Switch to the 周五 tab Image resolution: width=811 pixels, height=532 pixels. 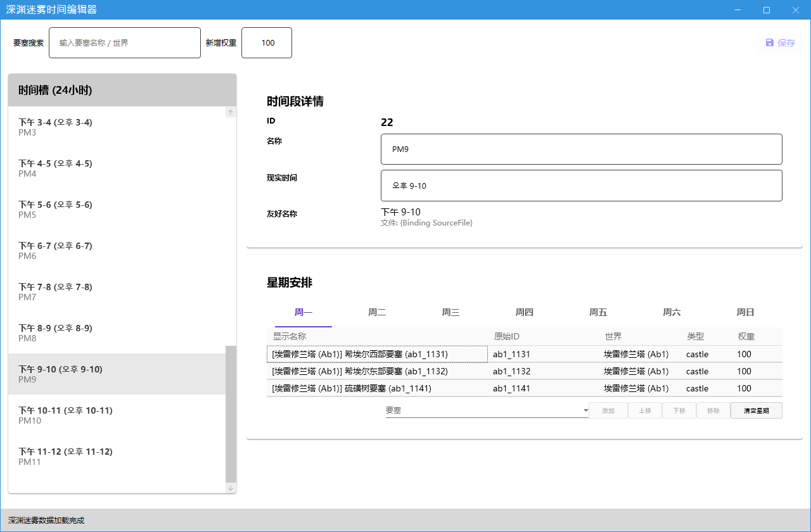click(x=598, y=312)
